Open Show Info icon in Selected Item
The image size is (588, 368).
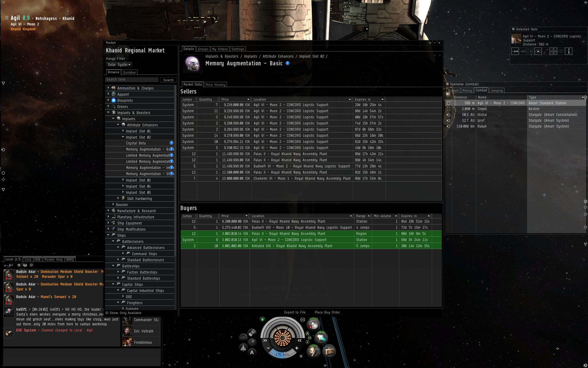[x=569, y=52]
